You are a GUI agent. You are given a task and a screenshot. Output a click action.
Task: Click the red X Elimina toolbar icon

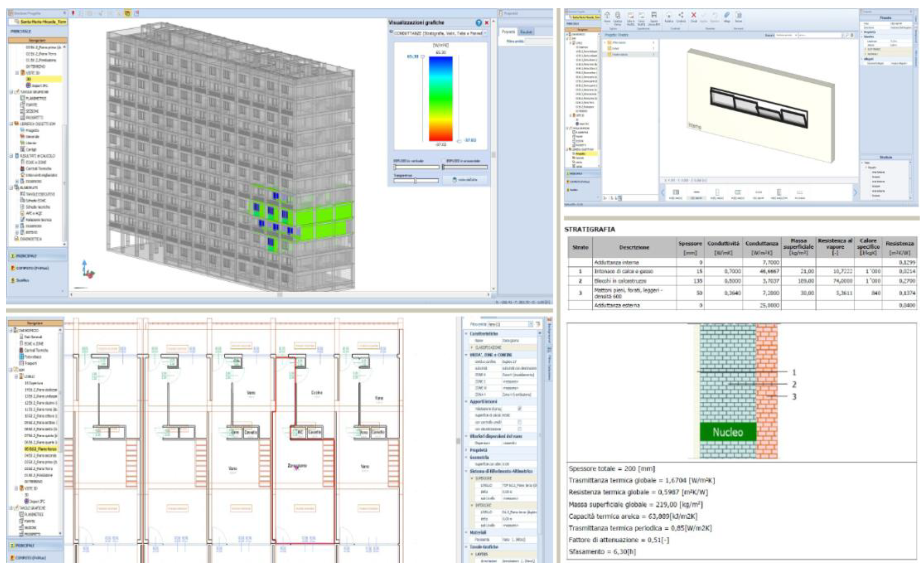coord(694,15)
